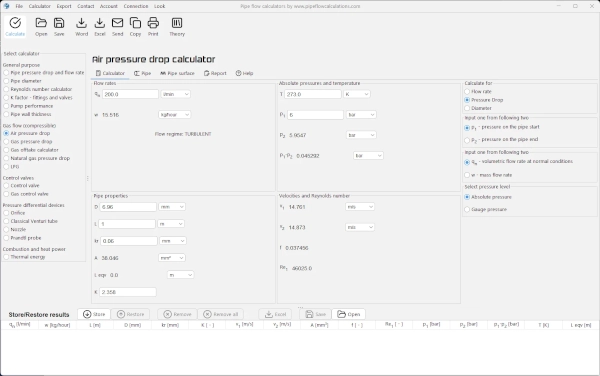This screenshot has width=600, height=376.
Task: Open the Report tab
Action: (x=215, y=73)
